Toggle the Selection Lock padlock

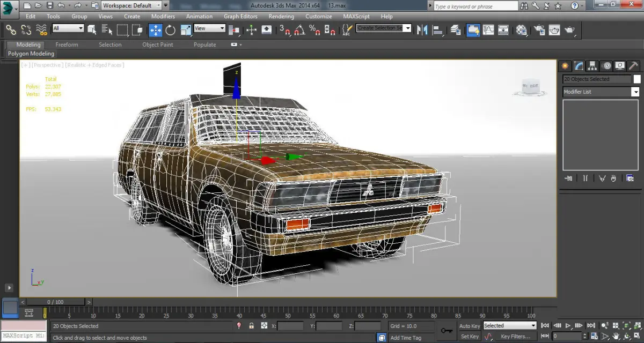pyautogui.click(x=251, y=326)
